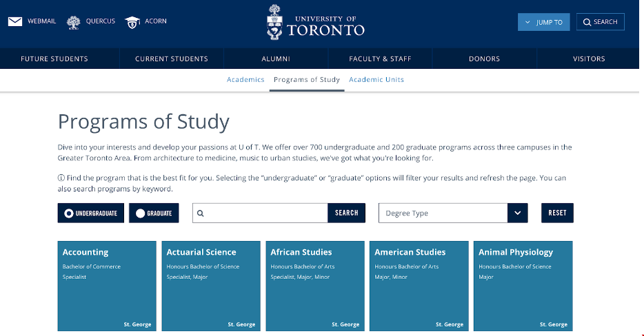Open the Actuarial Science program card

211,286
